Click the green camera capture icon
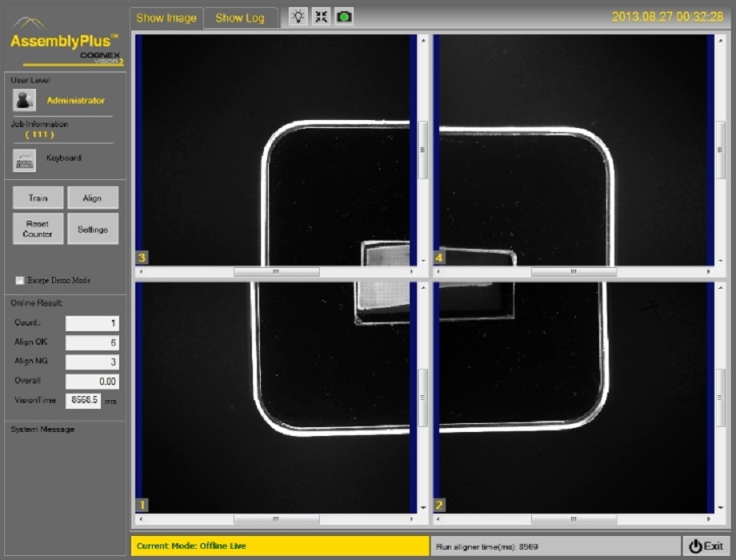This screenshot has height=560, width=736. (x=344, y=17)
